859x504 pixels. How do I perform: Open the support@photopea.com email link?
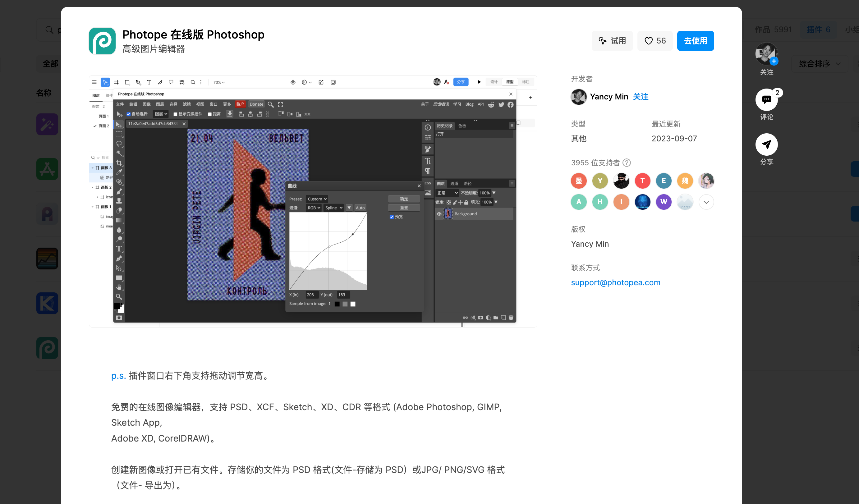pyautogui.click(x=616, y=282)
